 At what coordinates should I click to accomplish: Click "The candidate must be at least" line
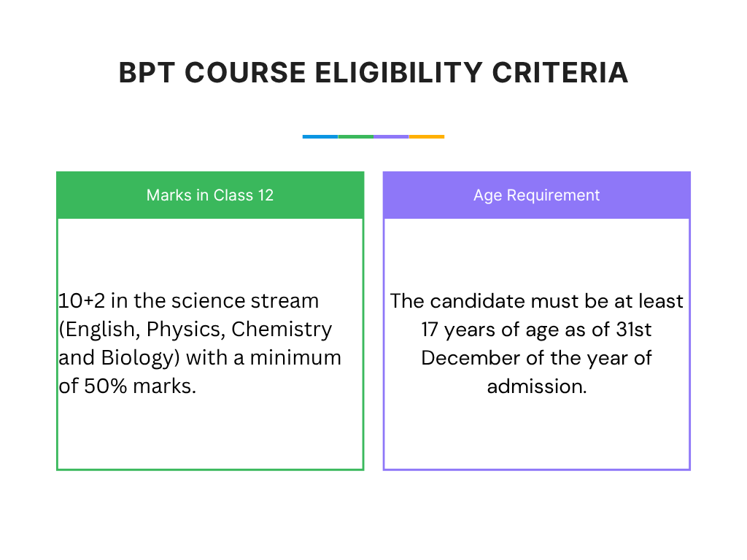537,300
